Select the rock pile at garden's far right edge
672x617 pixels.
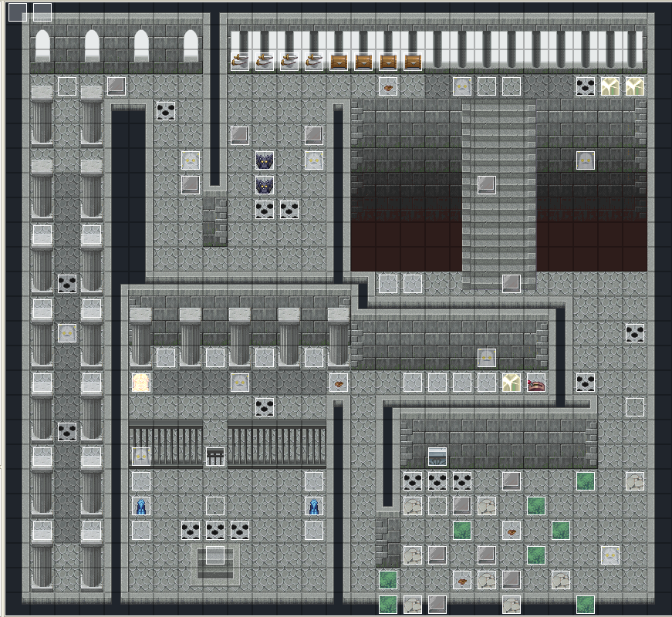pos(635,481)
